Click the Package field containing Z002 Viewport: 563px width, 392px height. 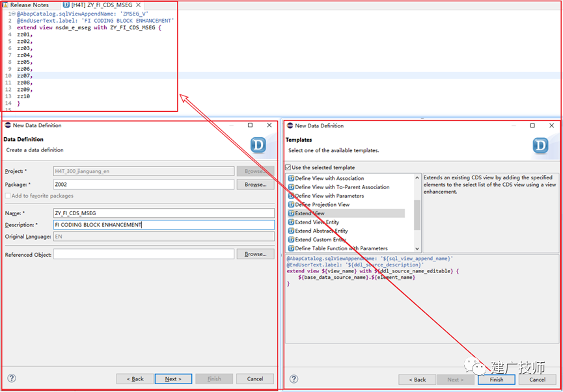pos(144,185)
